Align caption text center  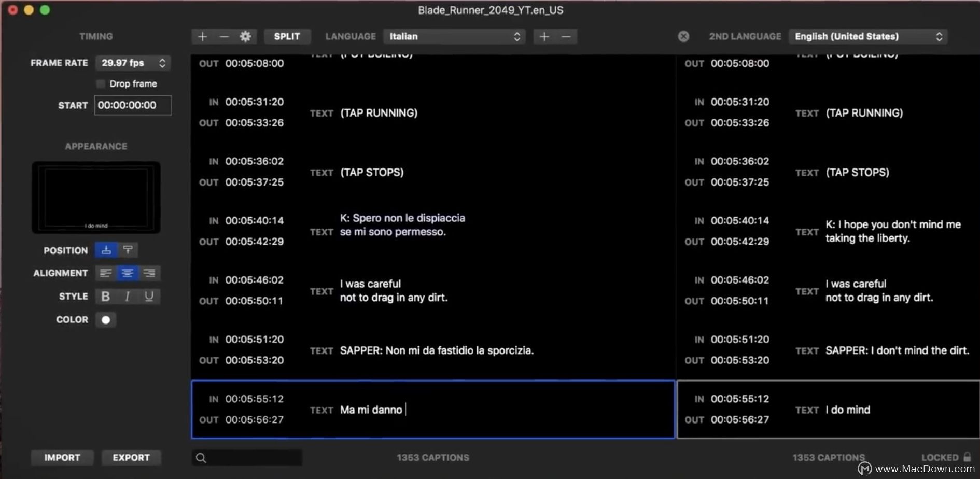[x=128, y=273]
